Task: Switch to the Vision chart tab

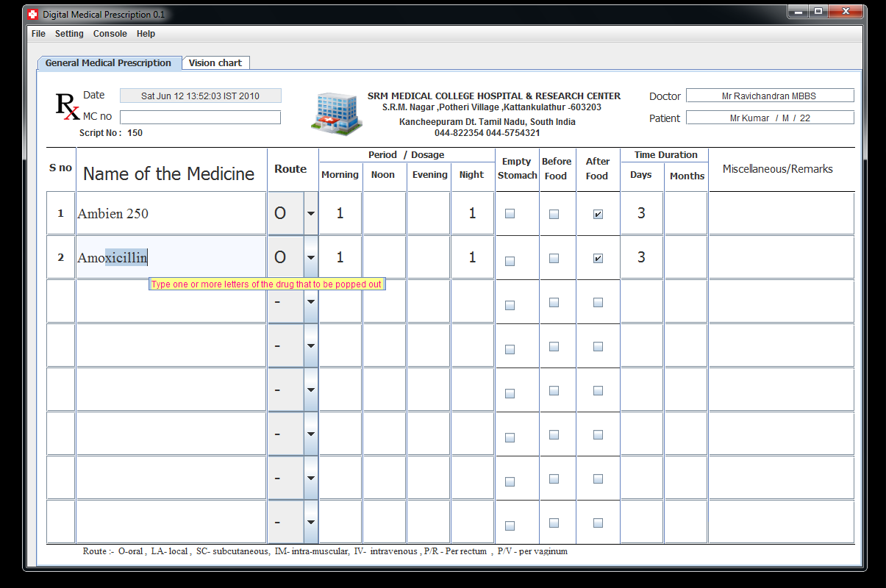Action: [x=215, y=62]
